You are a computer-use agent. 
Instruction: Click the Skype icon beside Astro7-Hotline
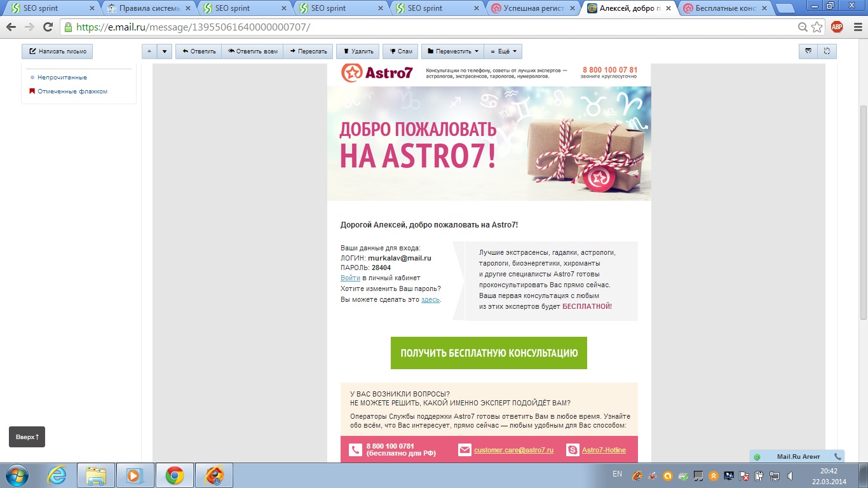tap(573, 450)
